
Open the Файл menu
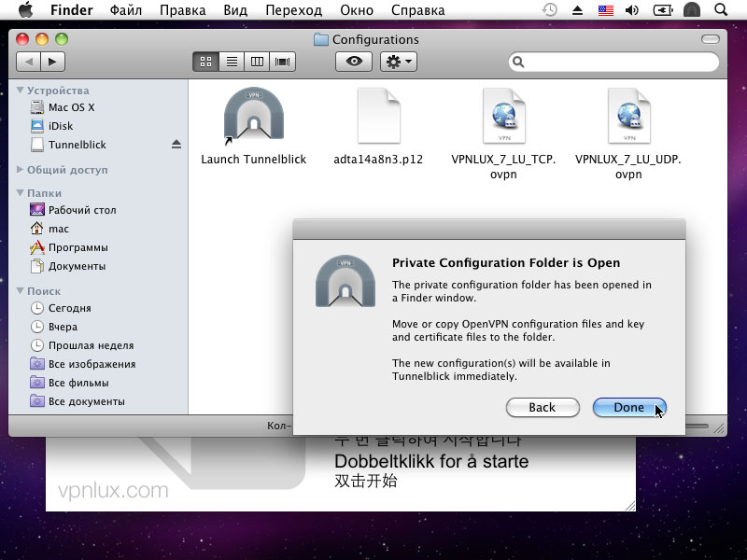[126, 10]
